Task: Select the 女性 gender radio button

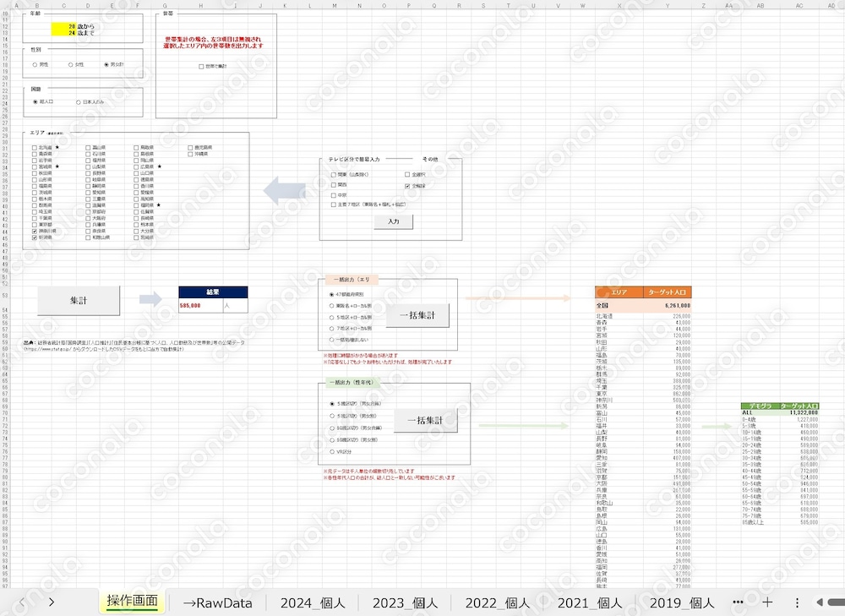Action: coord(71,65)
